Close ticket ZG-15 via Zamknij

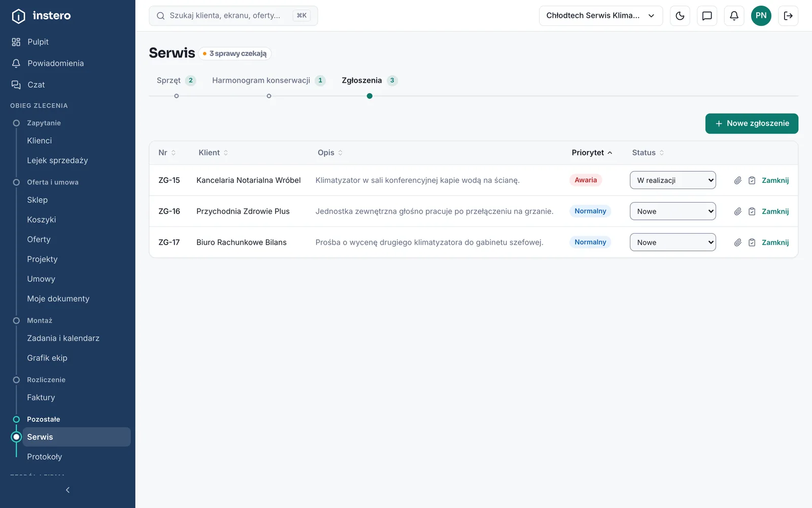tap(775, 180)
